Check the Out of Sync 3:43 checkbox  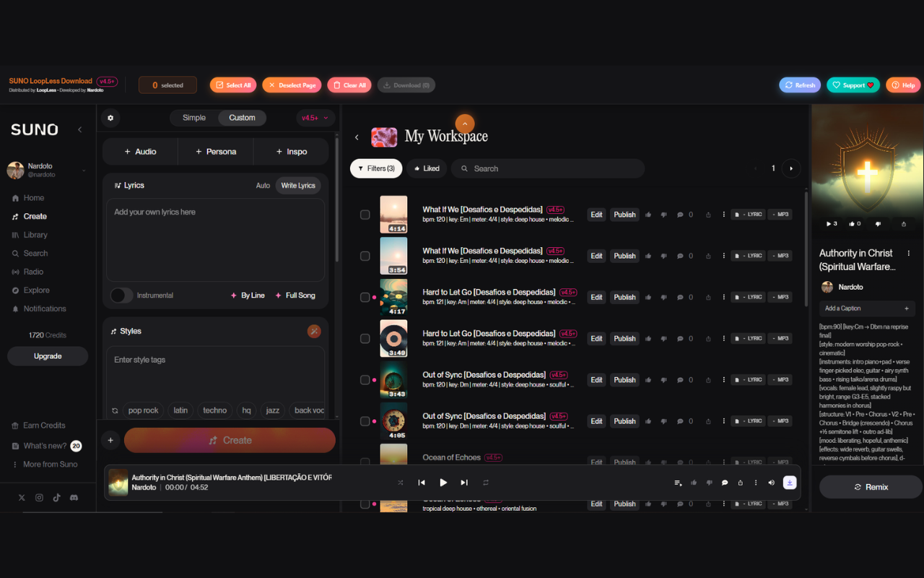pyautogui.click(x=365, y=380)
